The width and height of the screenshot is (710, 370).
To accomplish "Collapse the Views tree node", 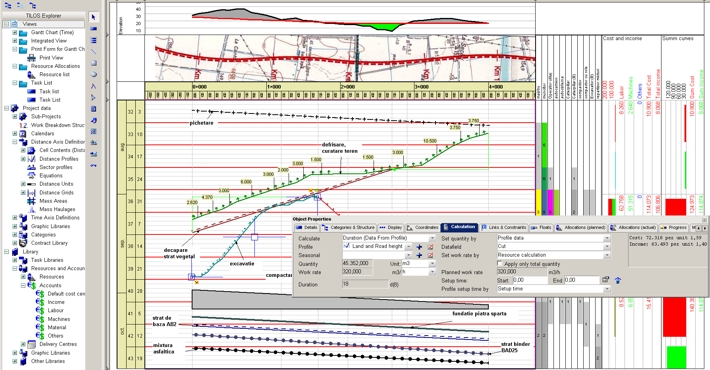I will [x=6, y=24].
